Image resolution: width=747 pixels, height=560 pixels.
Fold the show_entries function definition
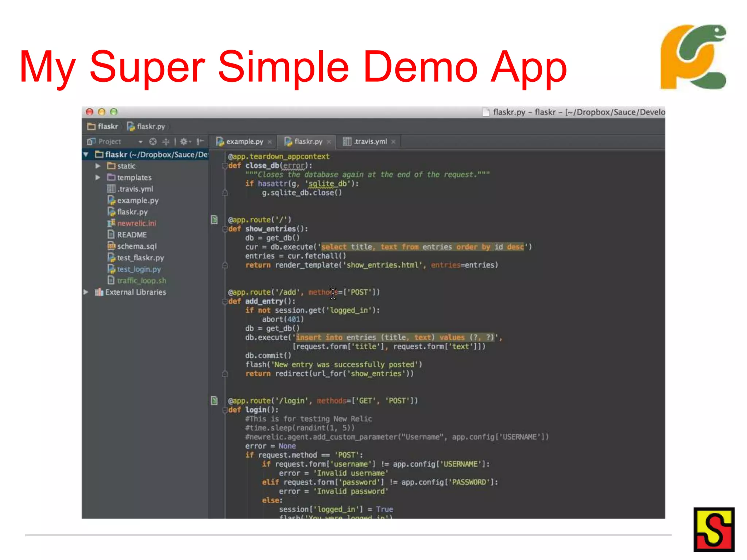coord(225,229)
